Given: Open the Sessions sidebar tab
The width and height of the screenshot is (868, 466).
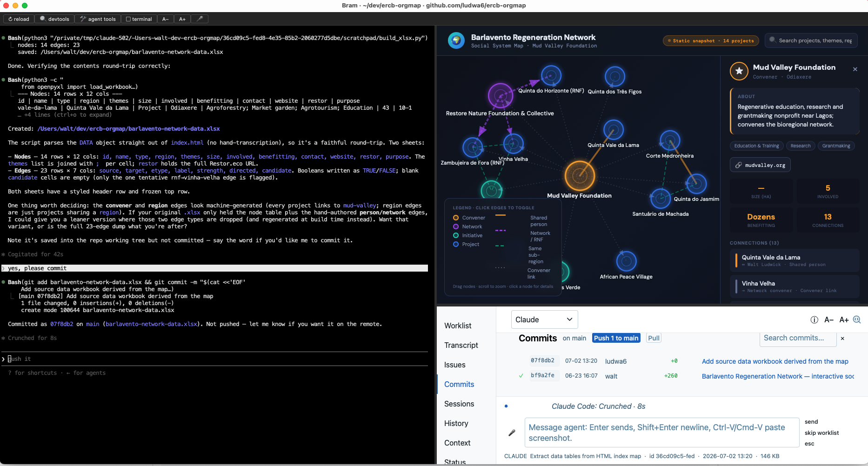Looking at the screenshot, I should pyautogui.click(x=459, y=404).
